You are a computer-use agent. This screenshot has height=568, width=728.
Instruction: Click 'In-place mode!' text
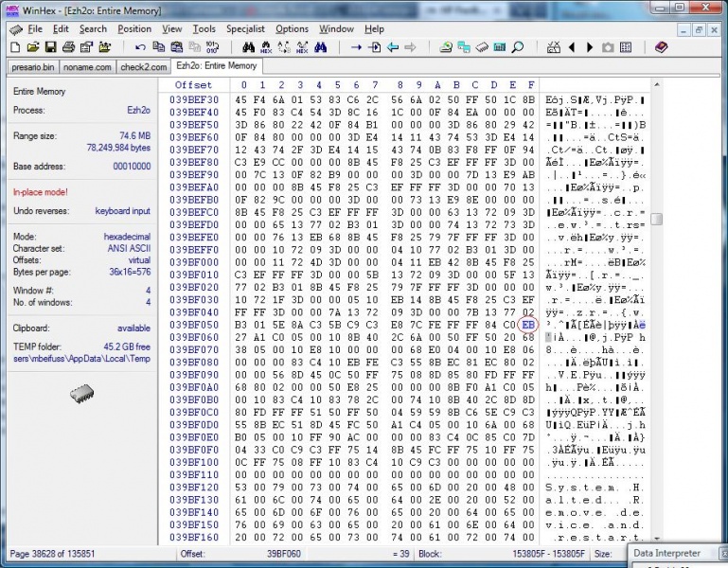41,192
